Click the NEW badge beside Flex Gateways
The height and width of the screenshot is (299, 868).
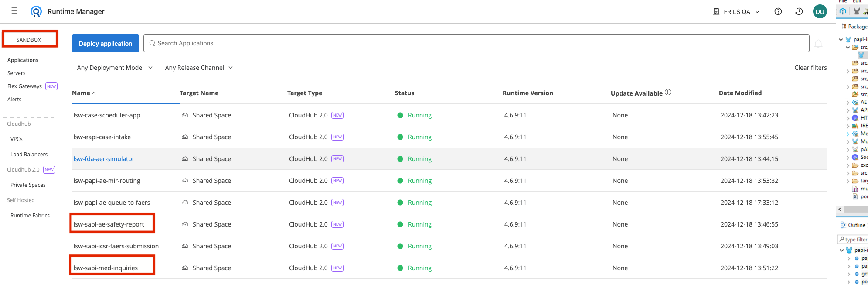51,86
